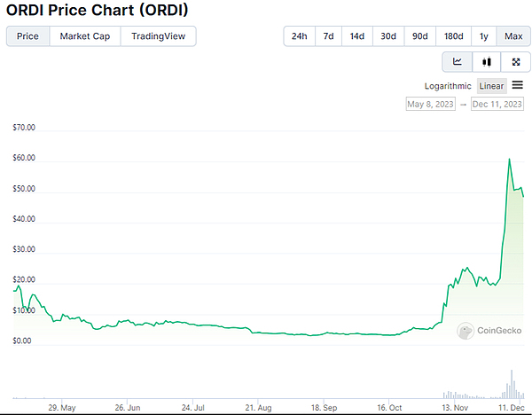The width and height of the screenshot is (532, 415).
Task: Switch to the Price tab
Action: (x=27, y=36)
